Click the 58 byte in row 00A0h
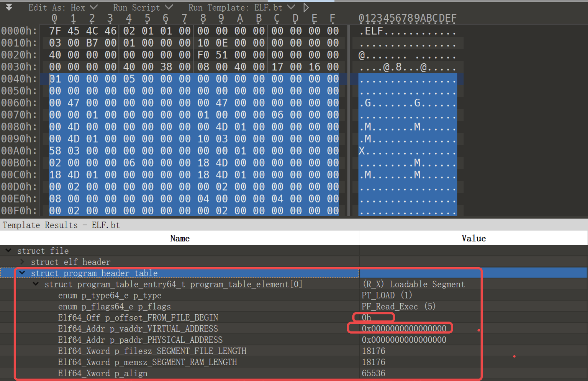Image resolution: width=588 pixels, height=381 pixels. [x=55, y=151]
